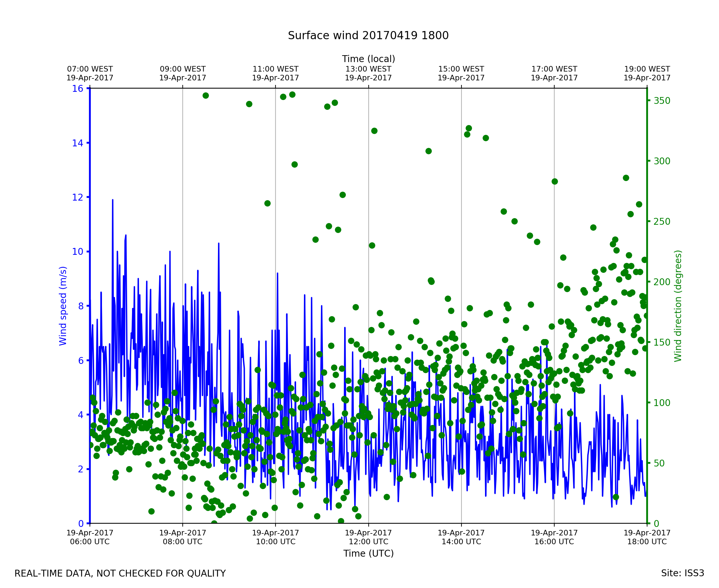Click the blue '16' wind speed tick
The image size is (719, 588).
coord(77,89)
